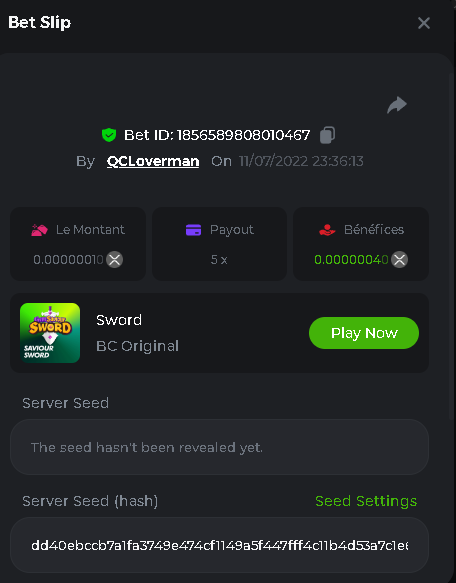Open QCLoverman's user profile
The height and width of the screenshot is (583, 456).
pyautogui.click(x=153, y=161)
